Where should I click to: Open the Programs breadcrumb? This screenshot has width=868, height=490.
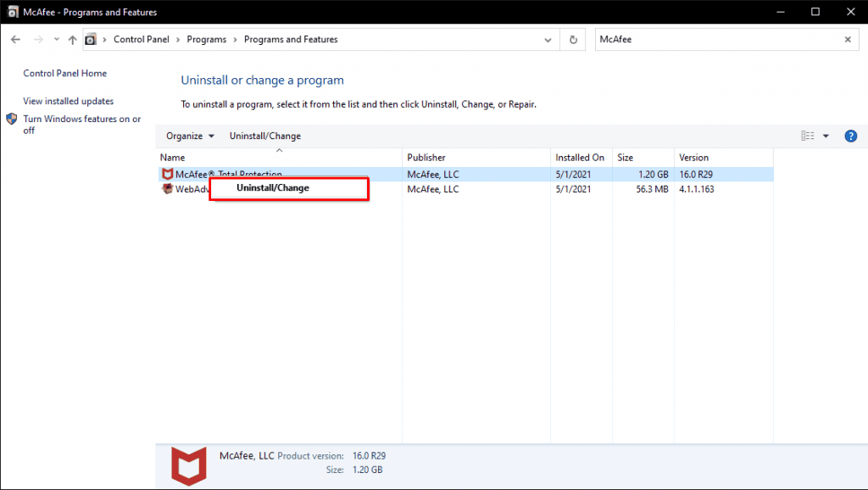(207, 39)
